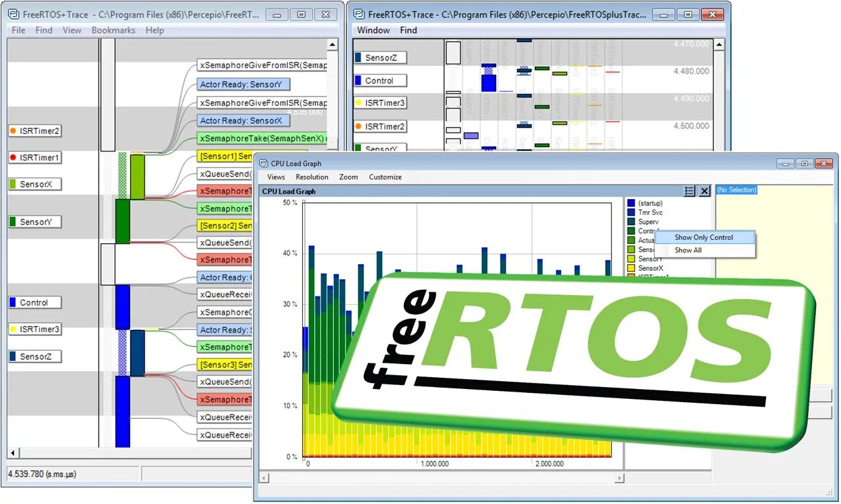Click the (No Selection) text in info panel
The image size is (841, 504).
coord(737,190)
